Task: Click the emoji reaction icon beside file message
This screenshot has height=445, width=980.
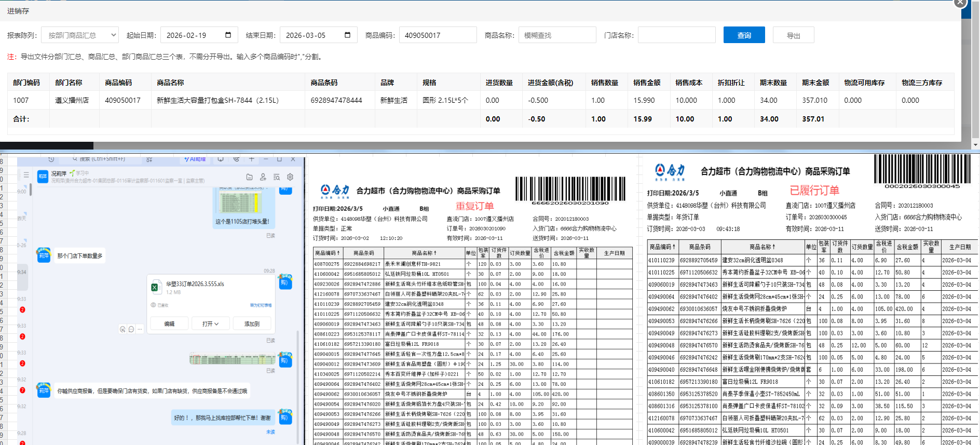Action: (x=122, y=329)
